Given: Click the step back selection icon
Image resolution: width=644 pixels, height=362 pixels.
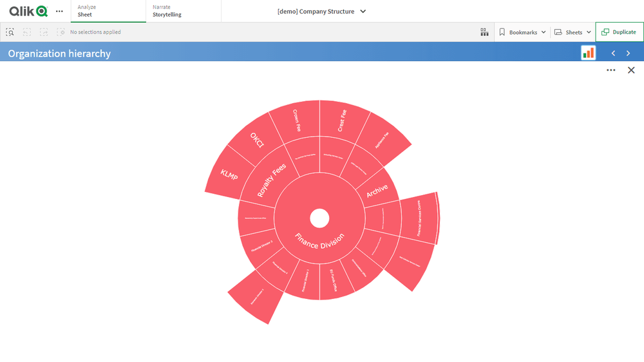Looking at the screenshot, I should tap(27, 32).
